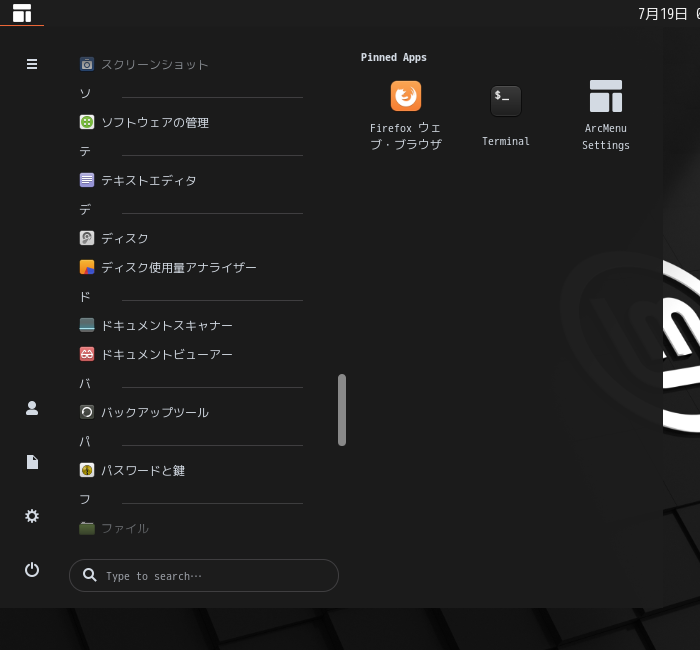Open ドキュメントスキャナー icon

87,325
